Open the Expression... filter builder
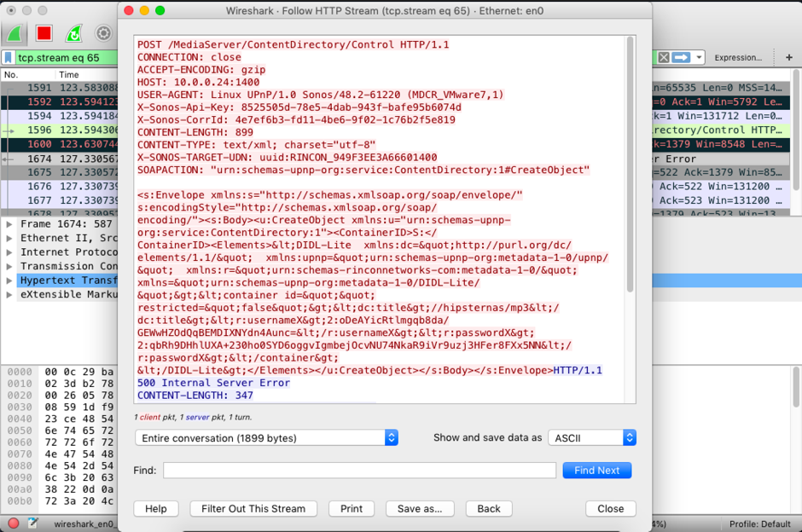Image resolution: width=802 pixels, height=532 pixels. 738,58
